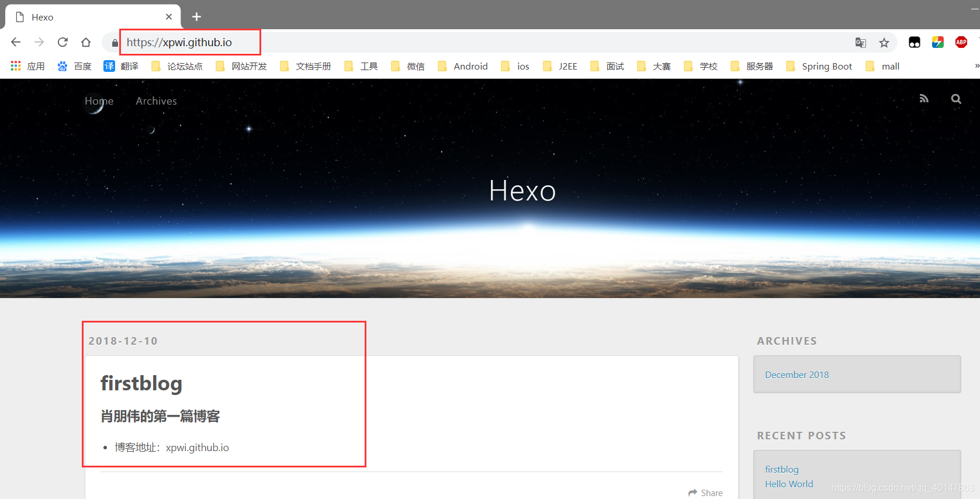Viewport: 980px width, 499px height.
Task: Open the ios bookmark folder
Action: (x=515, y=66)
